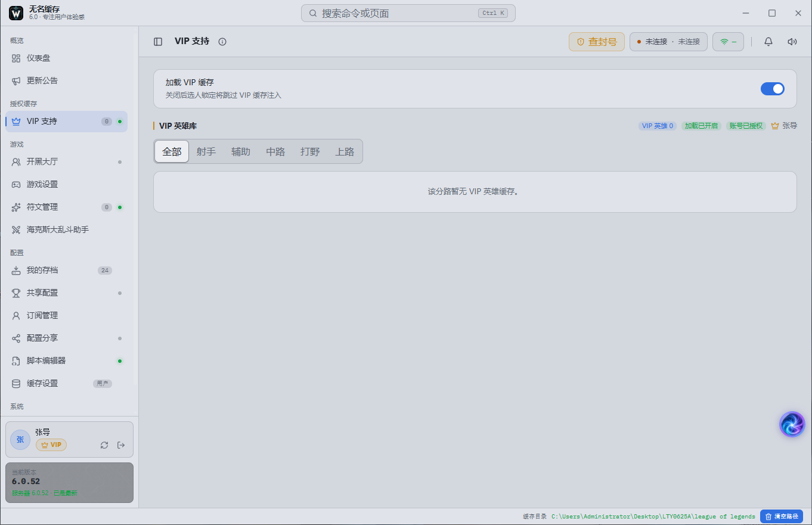Click the search command input field
This screenshot has height=525, width=812.
[x=408, y=13]
